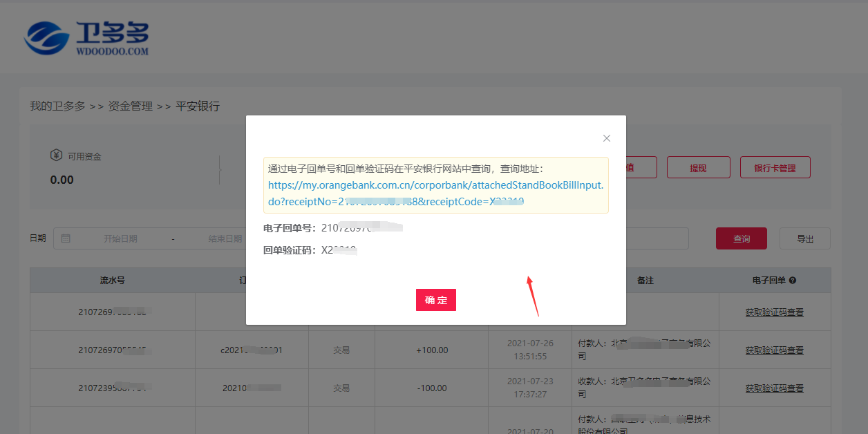Viewport: 868px width, 434px height.
Task: Click the 提现 withdraw button
Action: (x=699, y=168)
